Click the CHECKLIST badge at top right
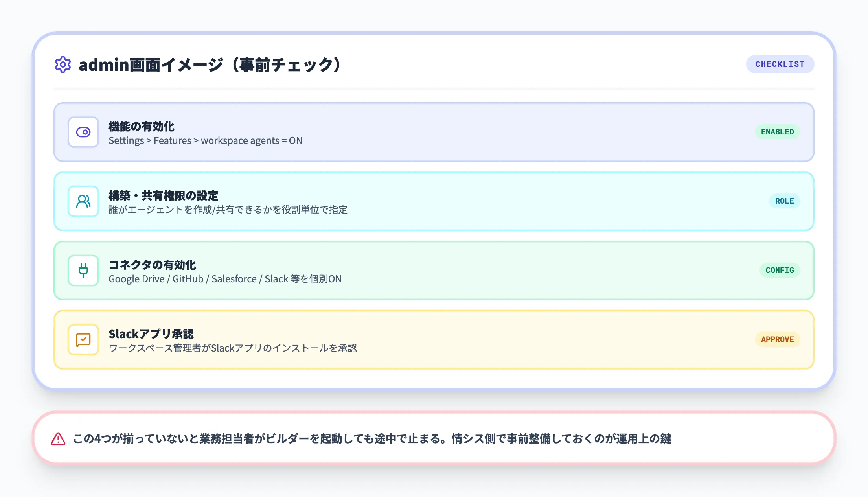Screen dimensions: 868x497 pyautogui.click(x=780, y=64)
